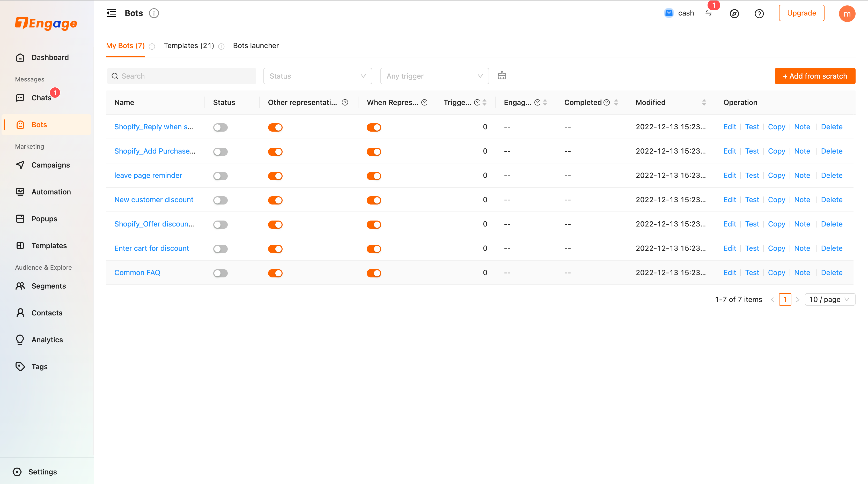Click the cash workspace icon

pyautogui.click(x=668, y=13)
